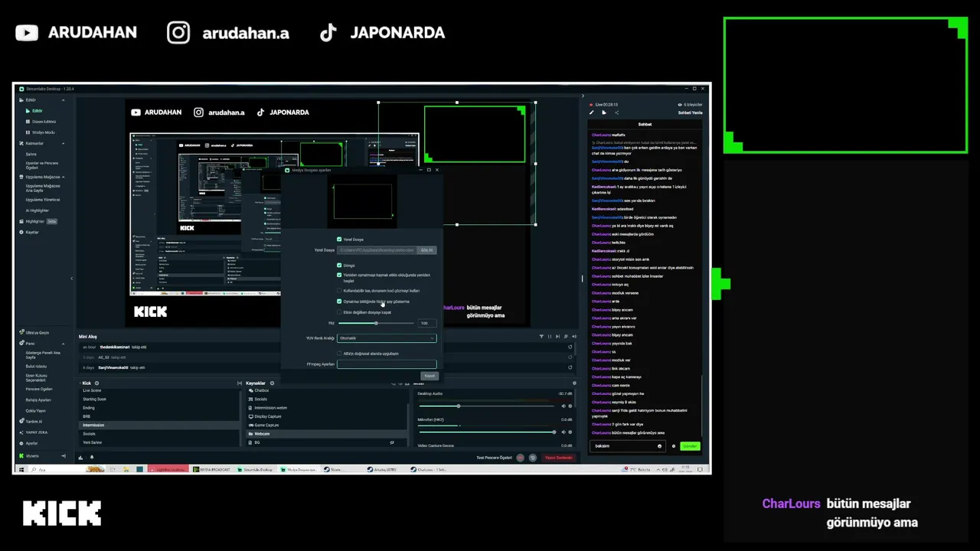Pause the Mini Akış event queue

pyautogui.click(x=549, y=337)
